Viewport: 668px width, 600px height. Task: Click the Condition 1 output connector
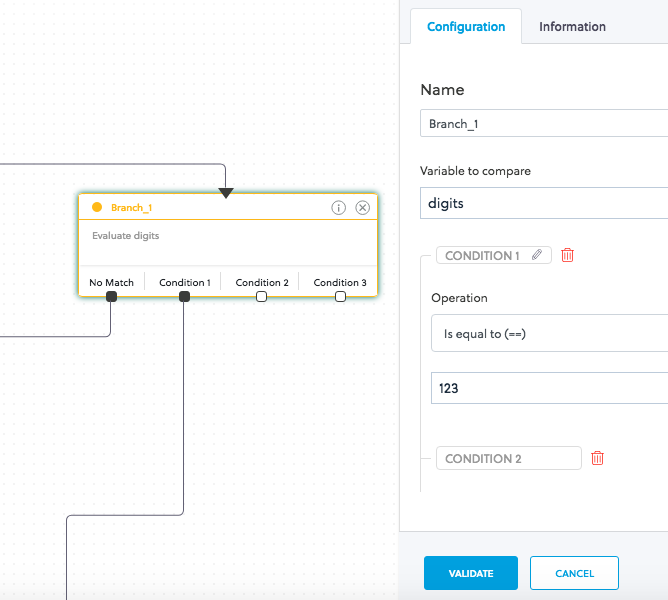[184, 297]
